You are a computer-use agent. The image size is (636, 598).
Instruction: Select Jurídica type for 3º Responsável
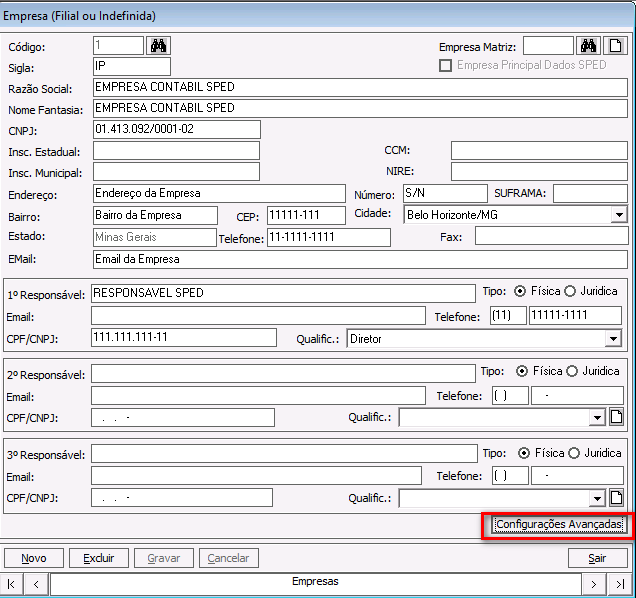(574, 453)
